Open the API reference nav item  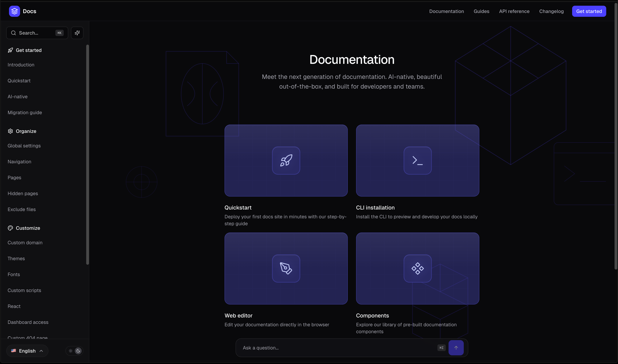click(x=514, y=11)
